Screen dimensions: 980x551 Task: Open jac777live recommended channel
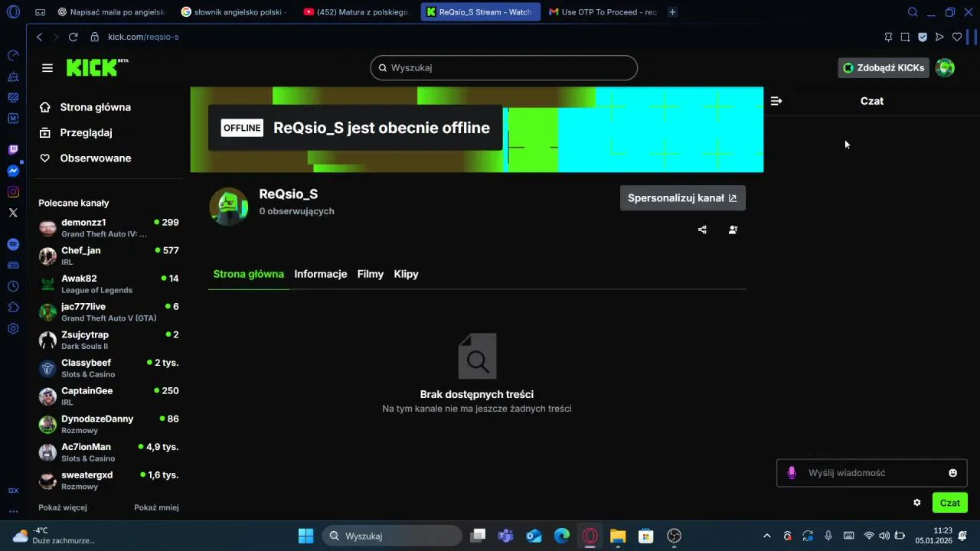[108, 312]
